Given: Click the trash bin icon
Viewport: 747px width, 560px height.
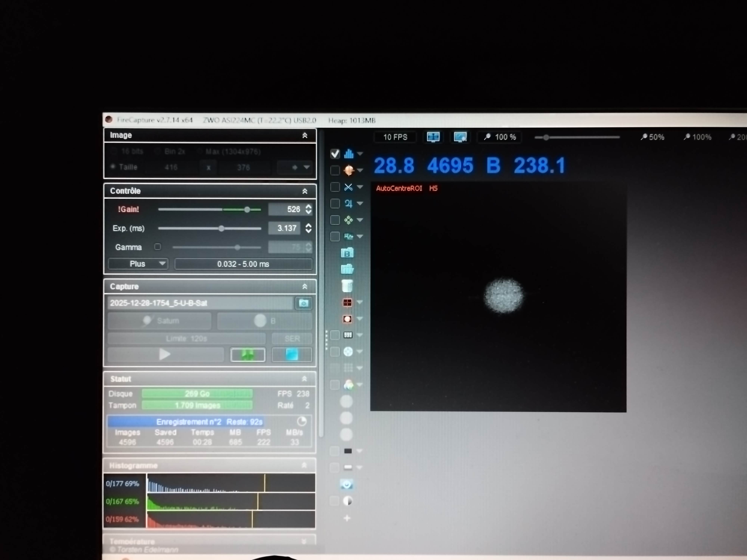Looking at the screenshot, I should point(347,286).
